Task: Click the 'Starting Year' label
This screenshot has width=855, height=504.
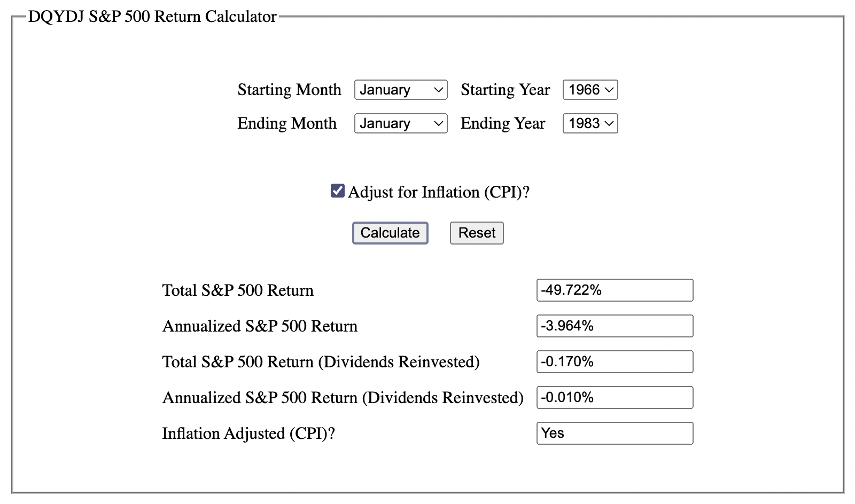Action: point(505,90)
